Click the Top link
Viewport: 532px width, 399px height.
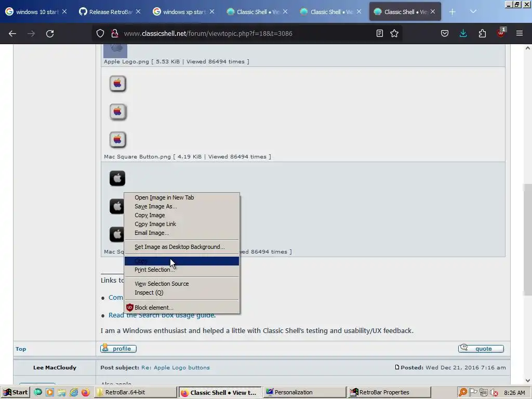coord(21,349)
